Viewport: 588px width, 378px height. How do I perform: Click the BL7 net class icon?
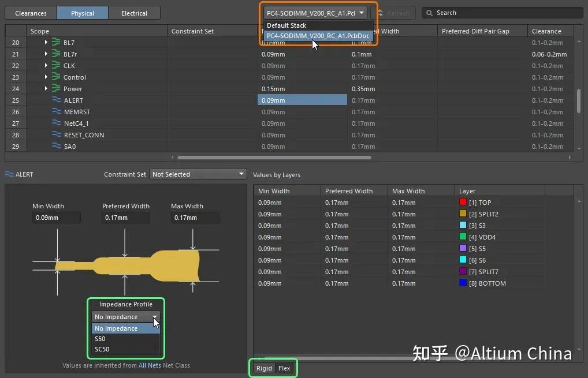[56, 42]
